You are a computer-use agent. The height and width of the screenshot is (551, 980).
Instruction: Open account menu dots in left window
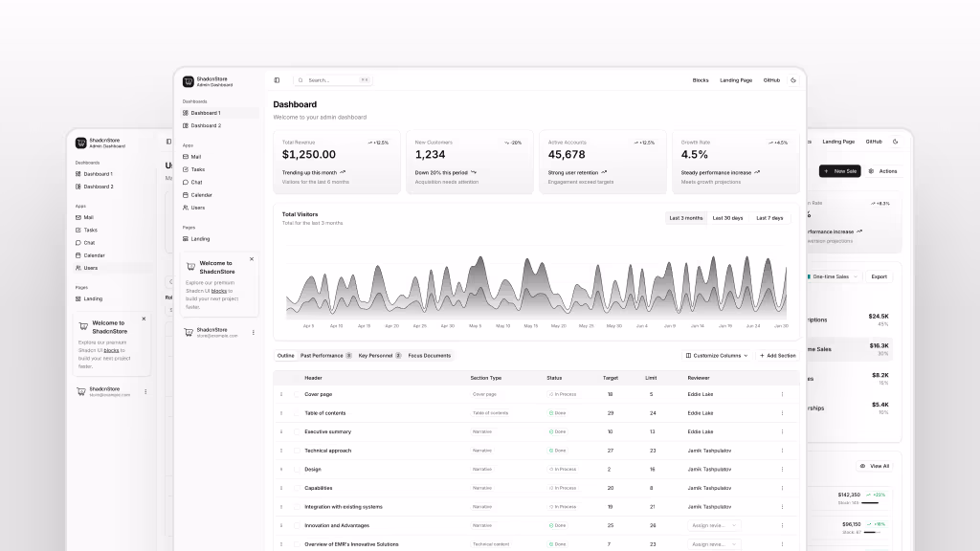[x=145, y=391]
